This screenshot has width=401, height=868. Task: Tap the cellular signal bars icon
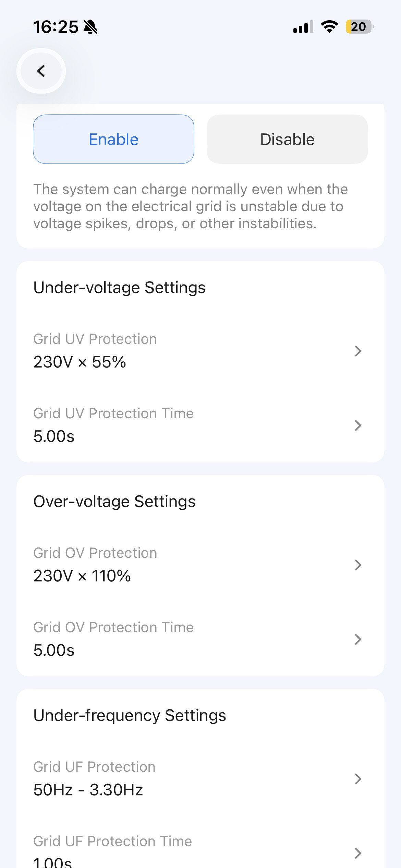point(303,27)
